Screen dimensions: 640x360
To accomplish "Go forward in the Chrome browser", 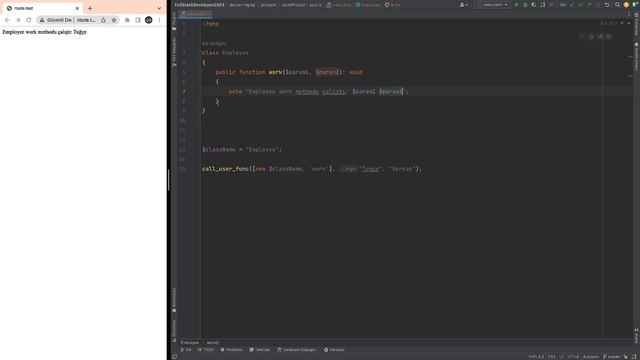I will [x=18, y=20].
